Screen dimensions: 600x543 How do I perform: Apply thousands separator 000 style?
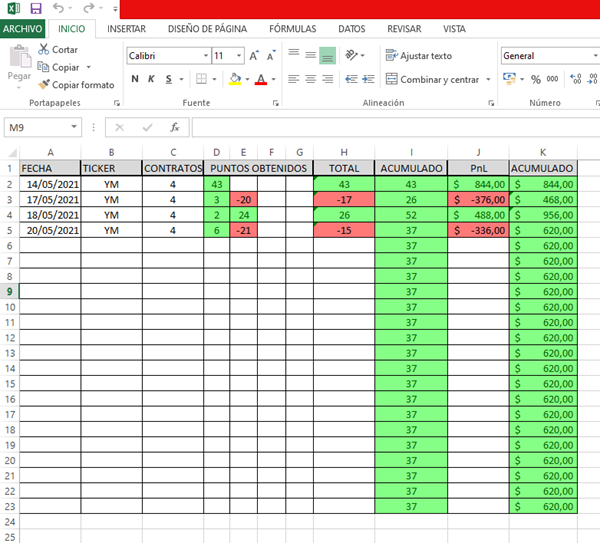552,79
